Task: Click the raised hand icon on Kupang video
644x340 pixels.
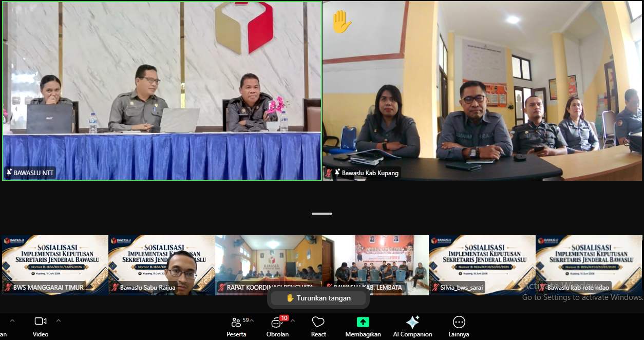Action: coord(341,22)
